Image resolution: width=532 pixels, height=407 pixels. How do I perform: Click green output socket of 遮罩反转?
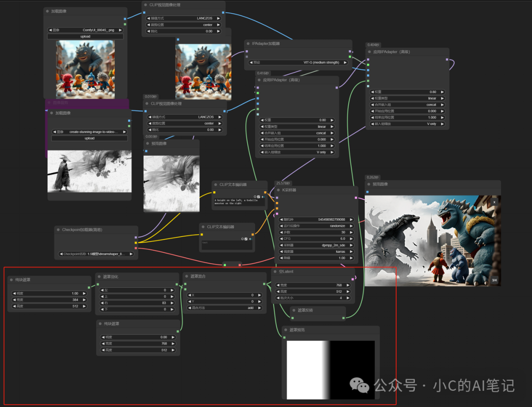pyautogui.click(x=343, y=318)
